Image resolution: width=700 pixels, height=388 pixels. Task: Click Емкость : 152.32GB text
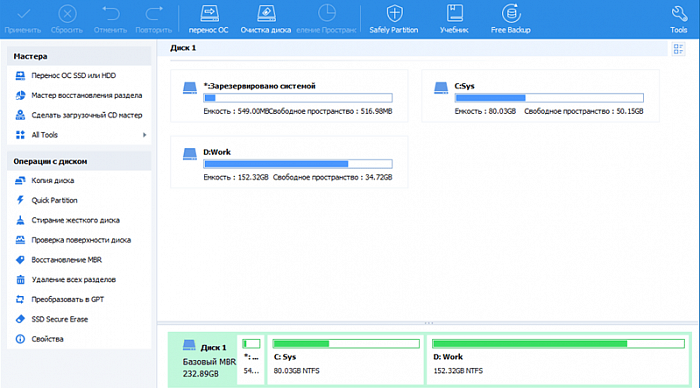tap(236, 177)
